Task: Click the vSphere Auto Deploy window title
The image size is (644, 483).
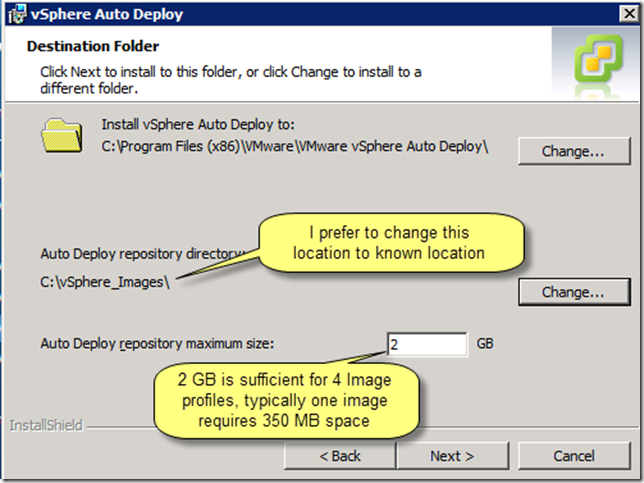Action: (107, 14)
